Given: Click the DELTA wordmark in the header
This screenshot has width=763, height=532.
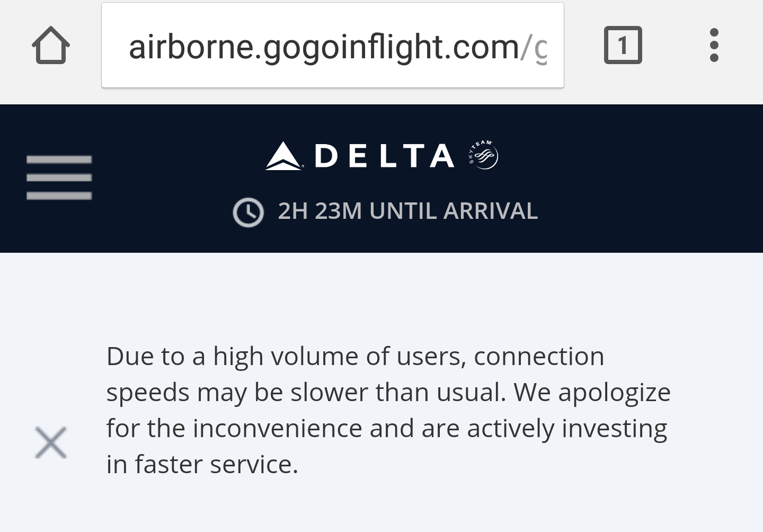Looking at the screenshot, I should point(384,156).
